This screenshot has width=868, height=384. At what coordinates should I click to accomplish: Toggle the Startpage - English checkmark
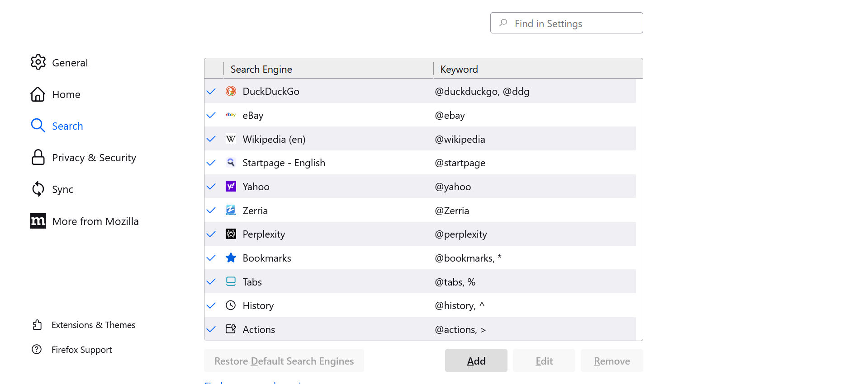coord(211,163)
